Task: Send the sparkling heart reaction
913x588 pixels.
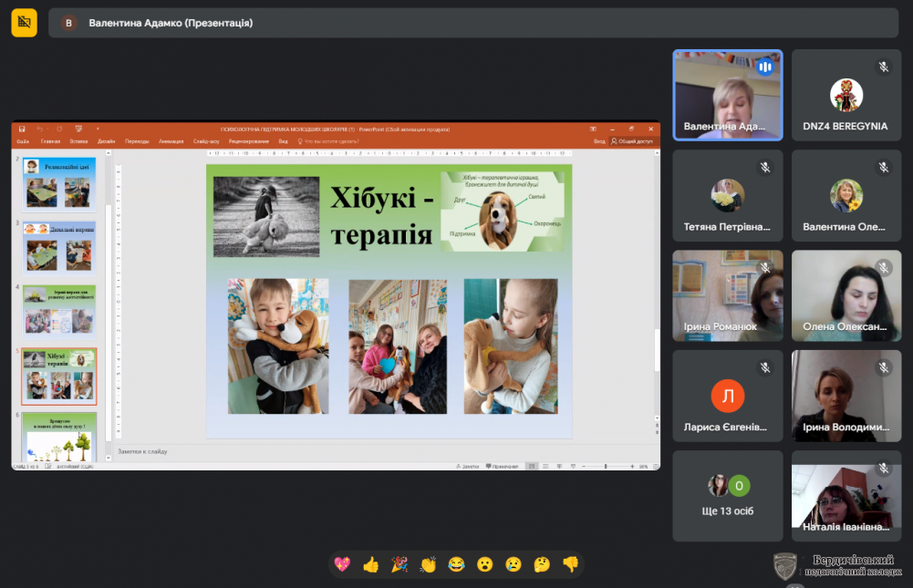Action: [342, 564]
